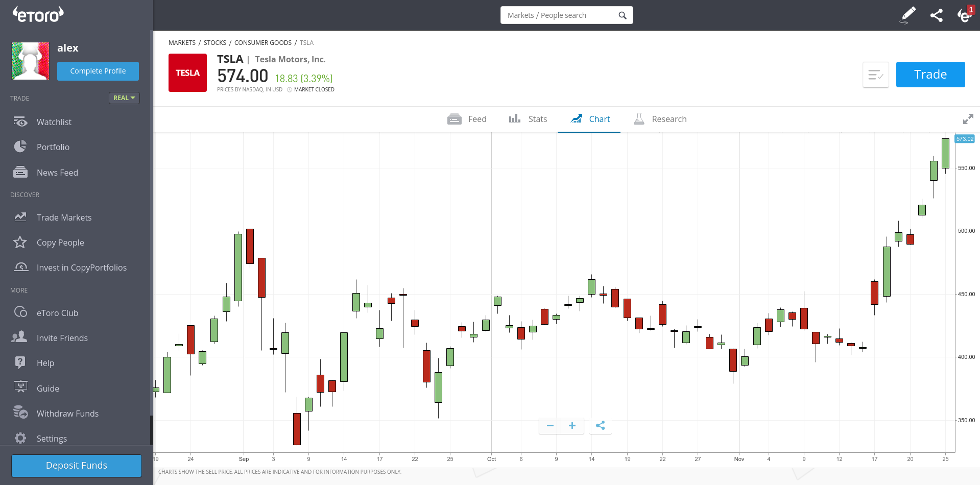Zoom out the chart with minus
This screenshot has width=980, height=485.
[x=550, y=425]
